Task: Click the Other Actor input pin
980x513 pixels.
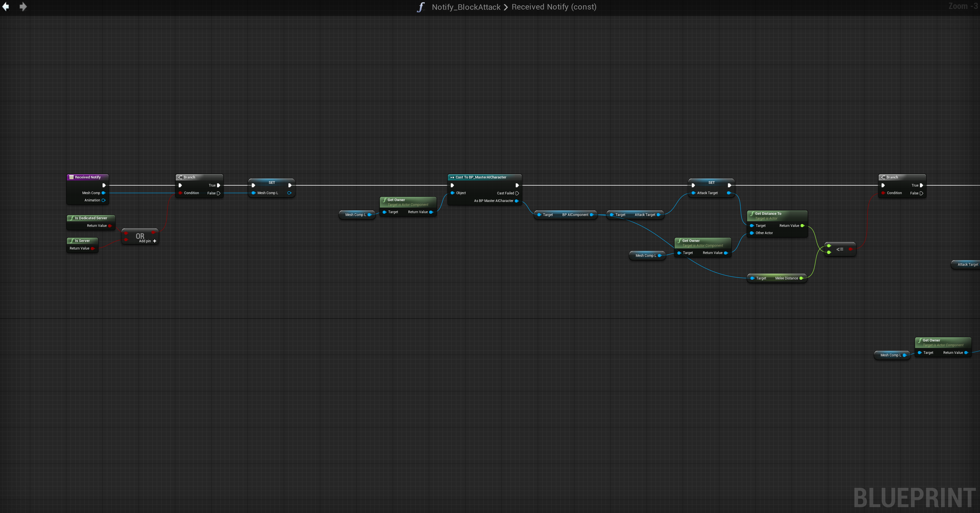Action: [752, 233]
